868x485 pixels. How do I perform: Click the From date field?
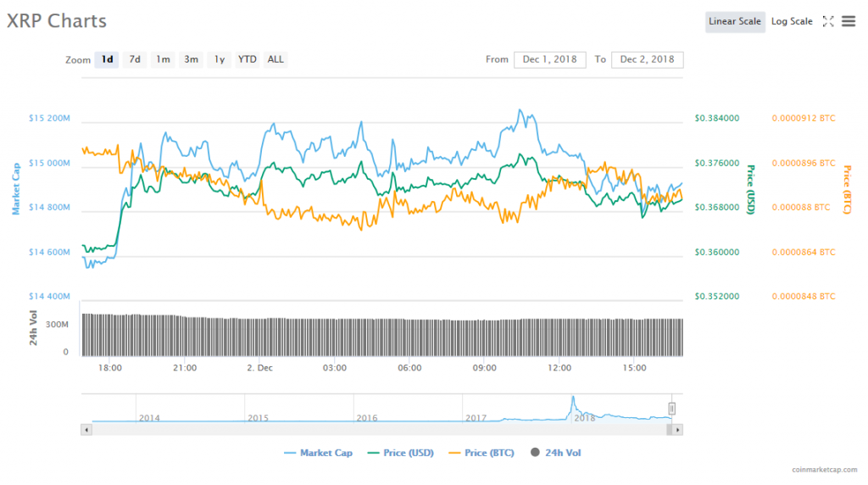pos(549,59)
